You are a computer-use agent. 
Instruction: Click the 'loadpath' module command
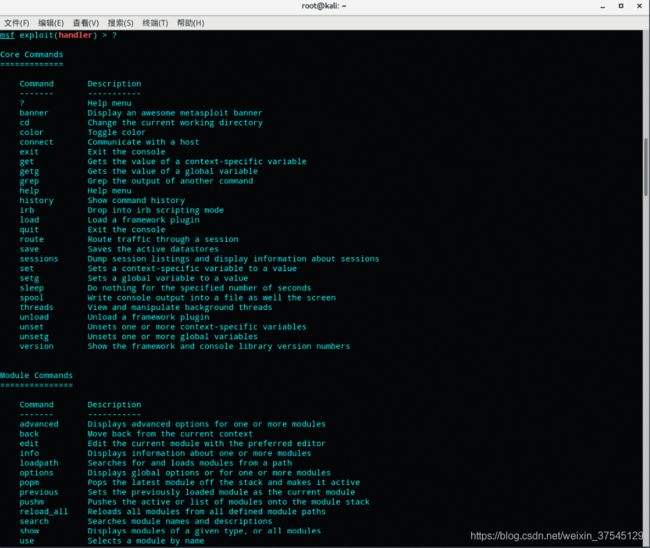click(39, 463)
